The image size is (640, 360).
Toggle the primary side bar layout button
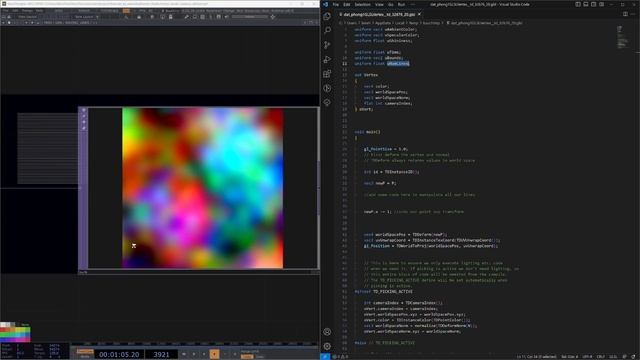tap(578, 4)
